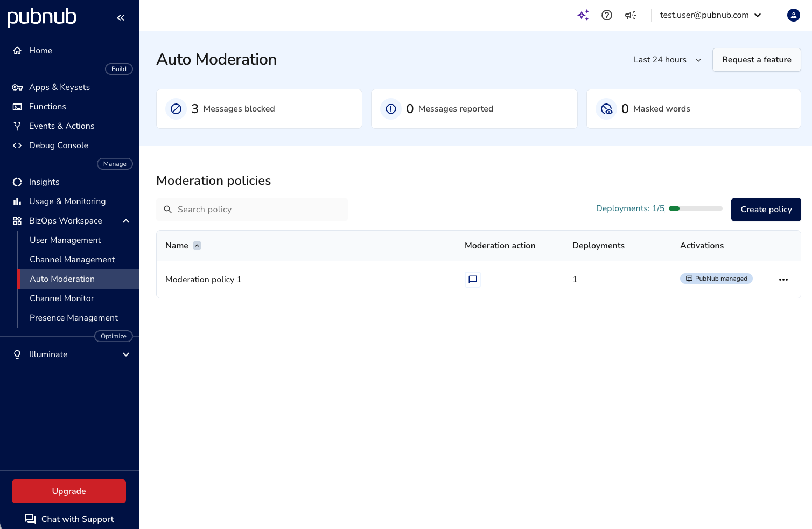Click the Messages blocked icon
The height and width of the screenshot is (529, 812).
tap(176, 109)
